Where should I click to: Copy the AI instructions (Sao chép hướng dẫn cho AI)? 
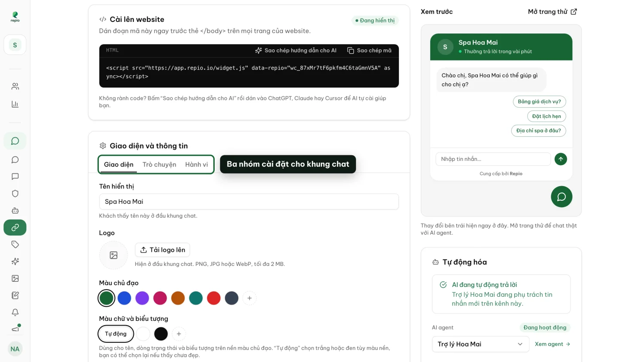(x=296, y=51)
